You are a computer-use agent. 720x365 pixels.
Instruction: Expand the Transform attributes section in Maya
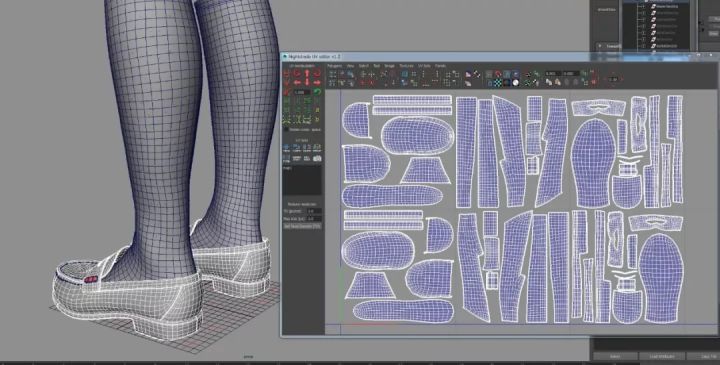tap(600, 46)
